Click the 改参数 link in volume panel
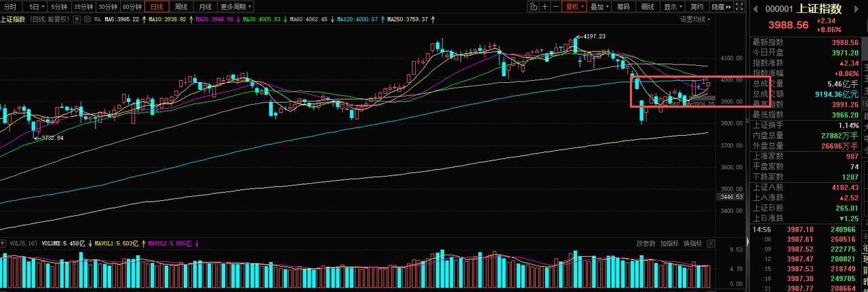The height and width of the screenshot is (292, 868). tap(646, 243)
